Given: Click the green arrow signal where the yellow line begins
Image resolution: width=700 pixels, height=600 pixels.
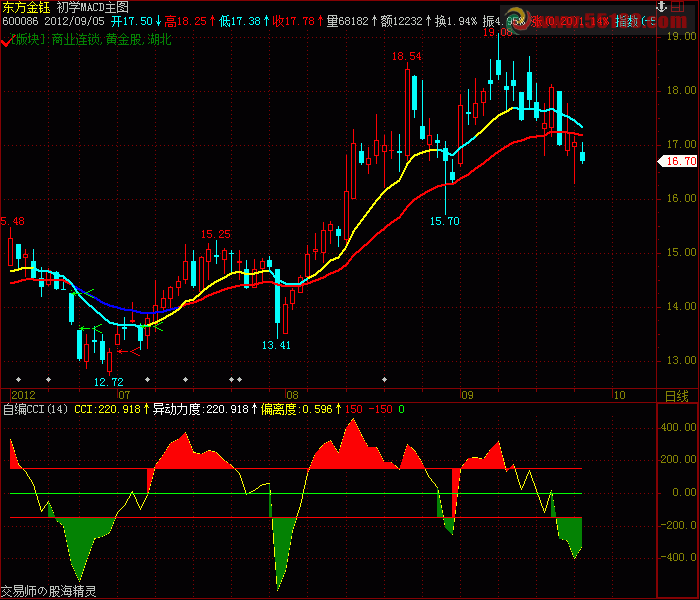Looking at the screenshot, I should click(158, 322).
